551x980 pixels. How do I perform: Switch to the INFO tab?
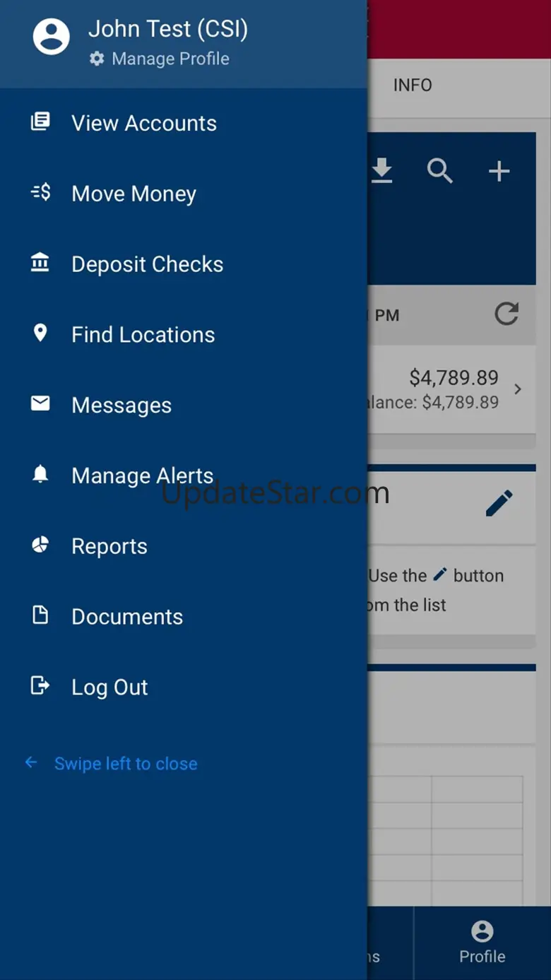(x=413, y=85)
